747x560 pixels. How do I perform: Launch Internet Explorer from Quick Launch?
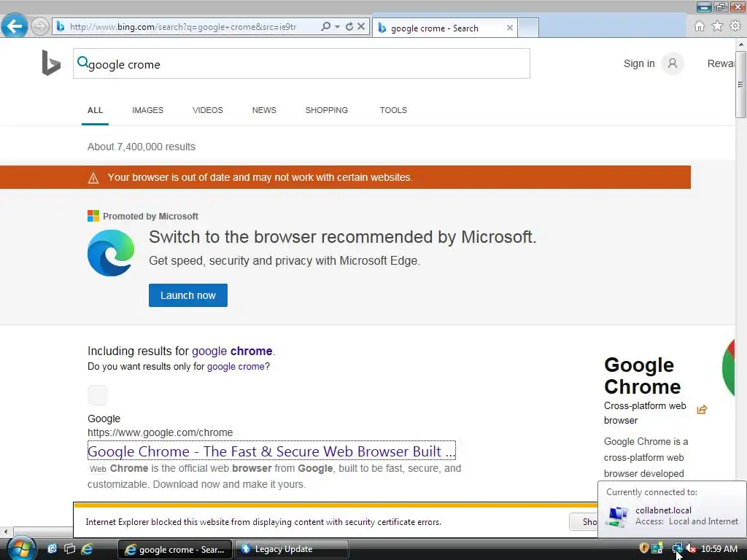[88, 549]
